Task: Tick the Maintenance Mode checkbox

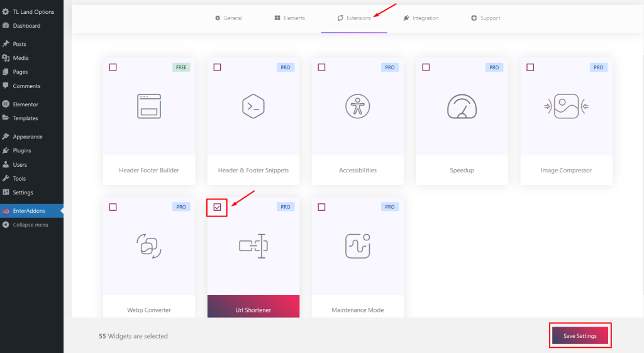Action: coord(321,207)
